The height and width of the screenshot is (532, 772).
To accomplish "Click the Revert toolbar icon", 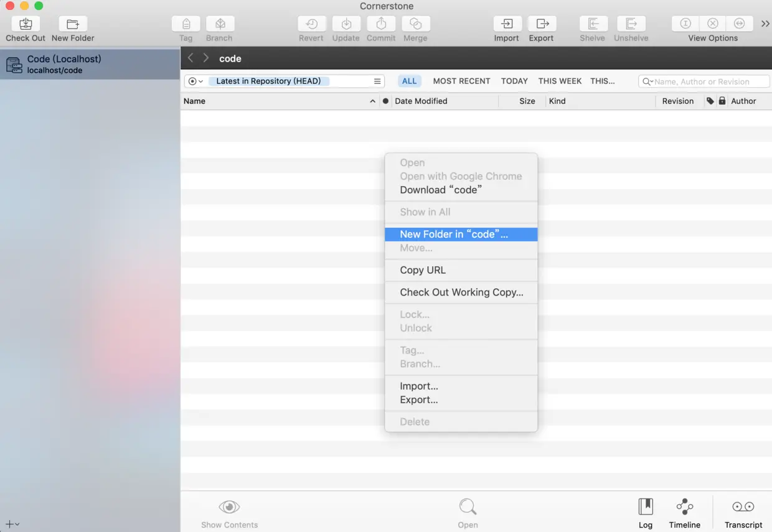I will tap(311, 24).
